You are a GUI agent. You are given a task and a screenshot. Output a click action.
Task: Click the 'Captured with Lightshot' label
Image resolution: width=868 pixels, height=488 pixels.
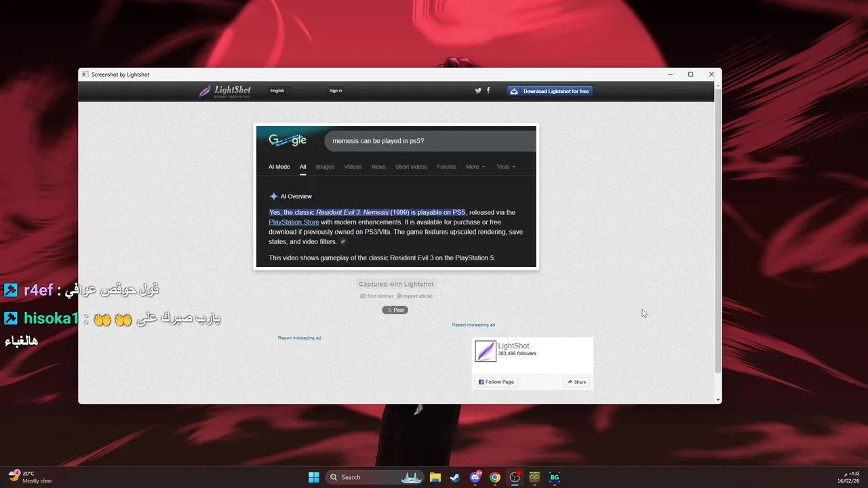(x=396, y=284)
